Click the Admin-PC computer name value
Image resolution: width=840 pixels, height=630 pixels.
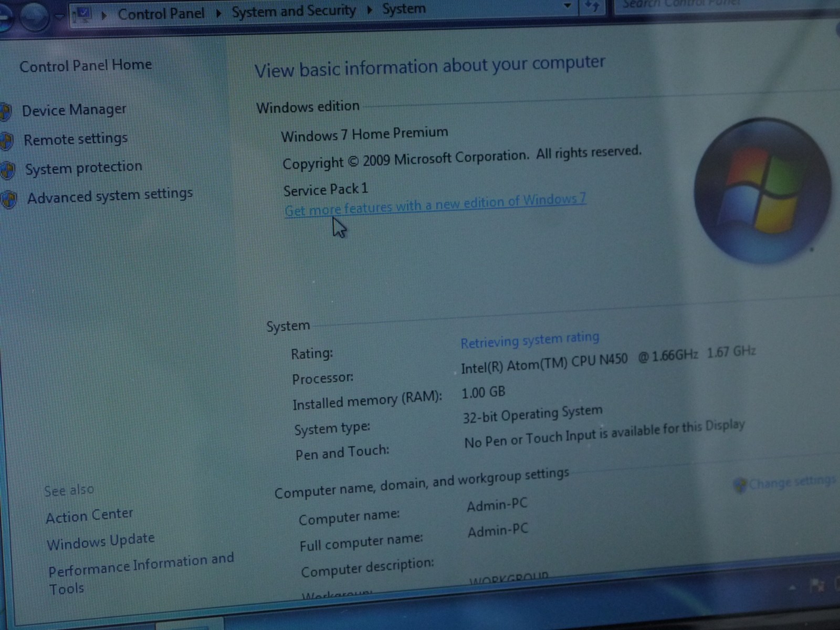(497, 505)
